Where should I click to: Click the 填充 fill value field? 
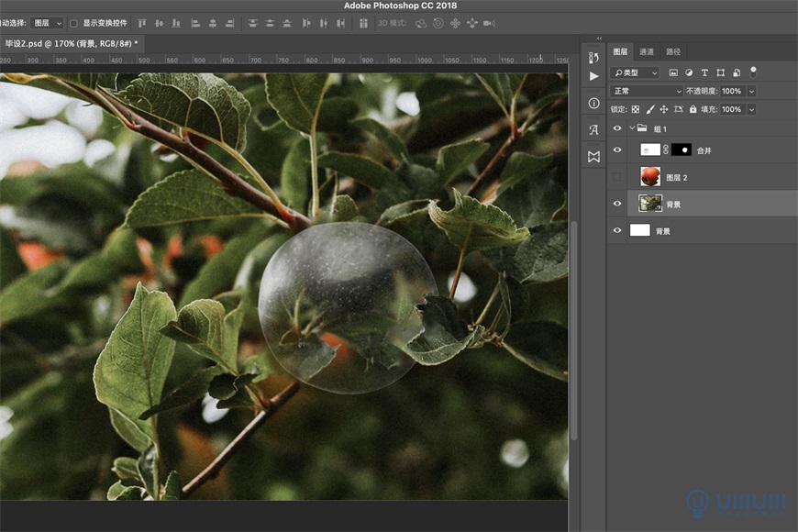click(x=731, y=109)
